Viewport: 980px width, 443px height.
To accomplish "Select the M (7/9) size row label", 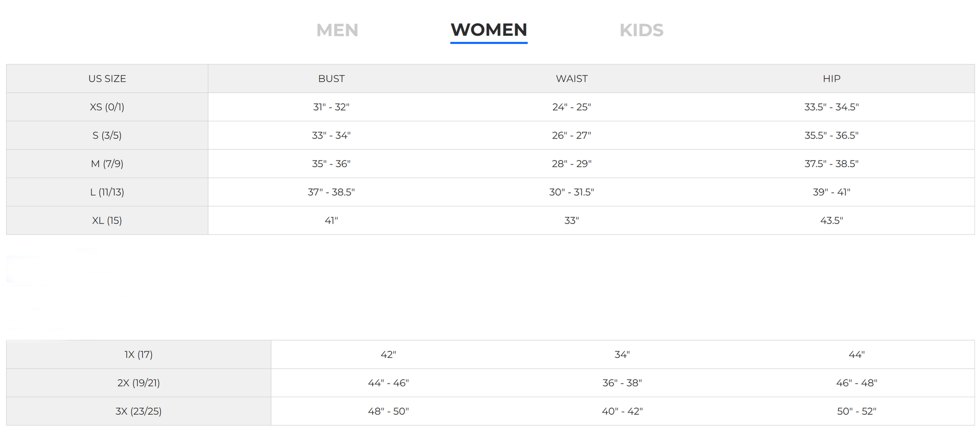I will coord(107,164).
